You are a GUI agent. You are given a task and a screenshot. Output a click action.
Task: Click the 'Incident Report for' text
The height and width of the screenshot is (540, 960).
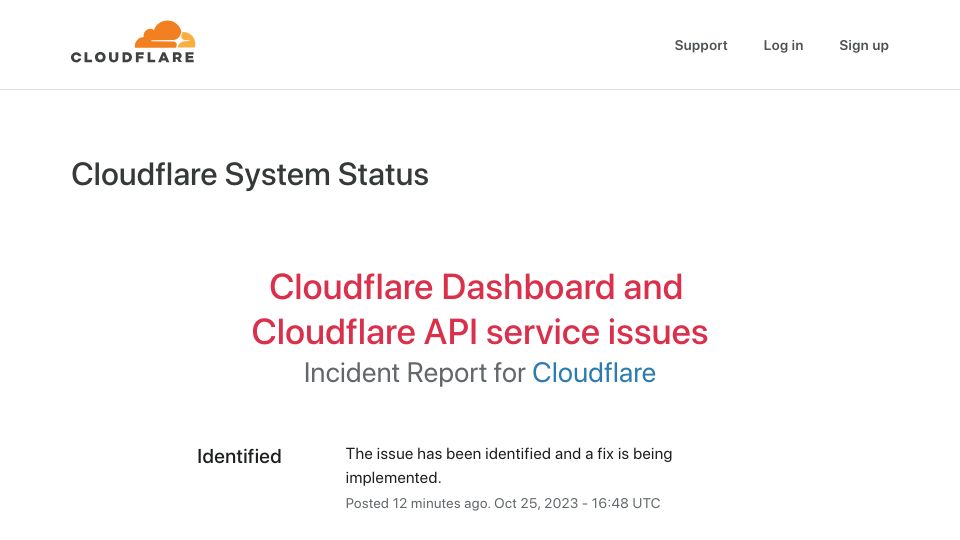pyautogui.click(x=414, y=372)
